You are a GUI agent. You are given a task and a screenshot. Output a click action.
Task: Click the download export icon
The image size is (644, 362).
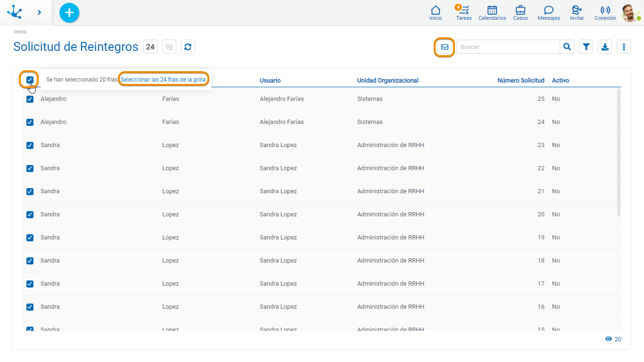click(x=605, y=47)
